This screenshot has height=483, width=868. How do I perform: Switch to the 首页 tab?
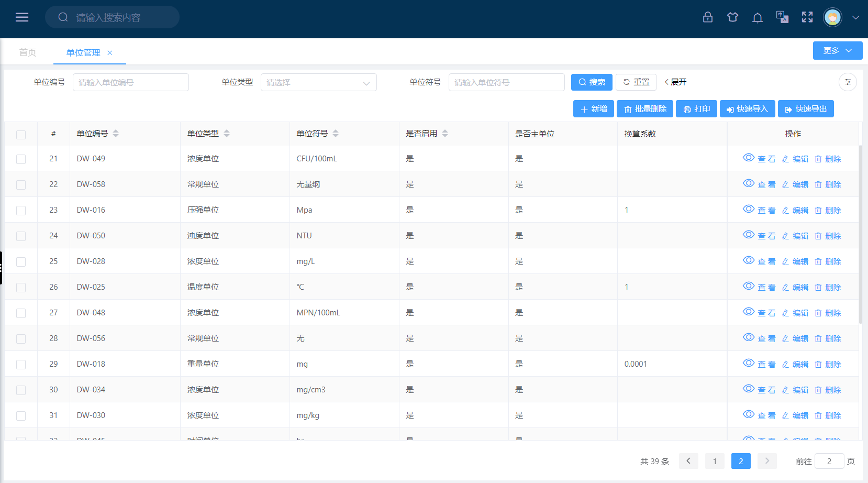28,52
